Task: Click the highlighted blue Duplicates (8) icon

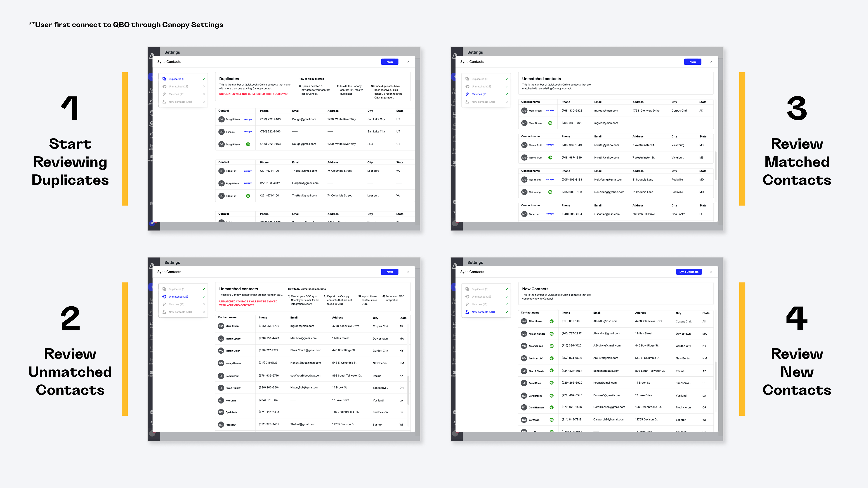Action: coord(164,79)
